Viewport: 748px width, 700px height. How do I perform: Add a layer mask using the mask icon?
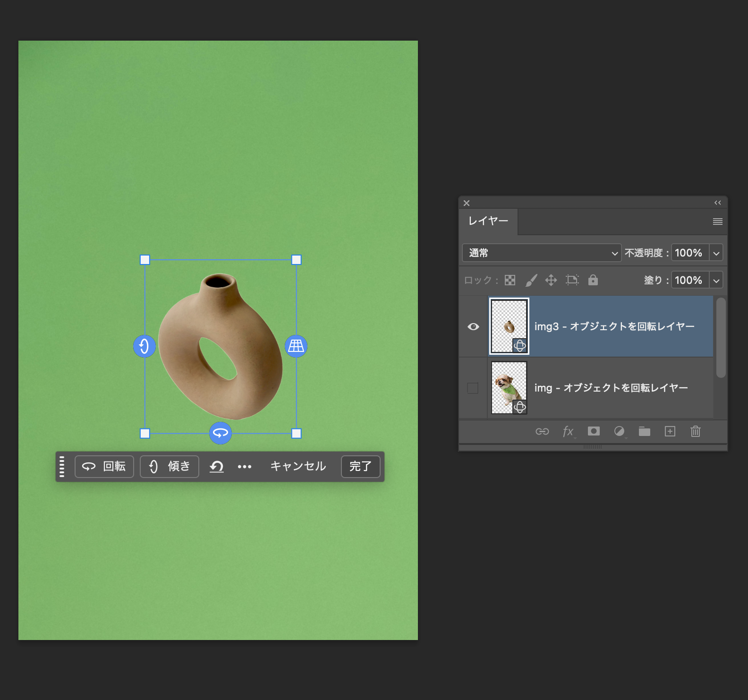[594, 431]
